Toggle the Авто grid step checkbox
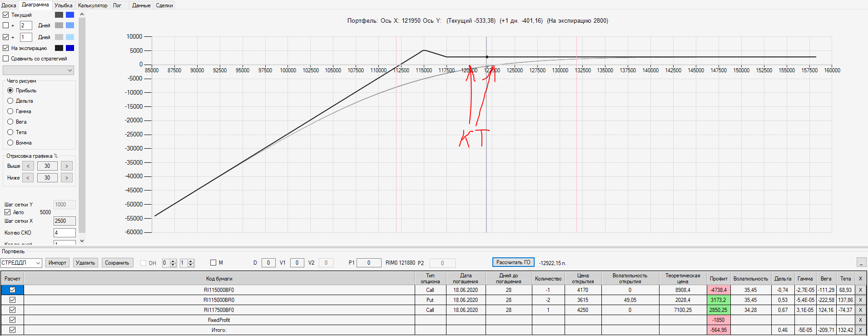Screen dimensions: 868x336 [x=7, y=212]
